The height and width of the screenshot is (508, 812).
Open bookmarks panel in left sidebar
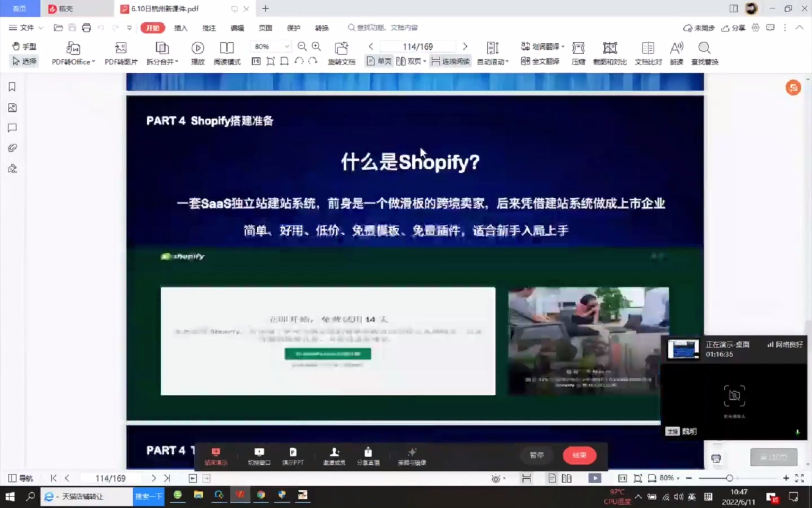tap(12, 87)
